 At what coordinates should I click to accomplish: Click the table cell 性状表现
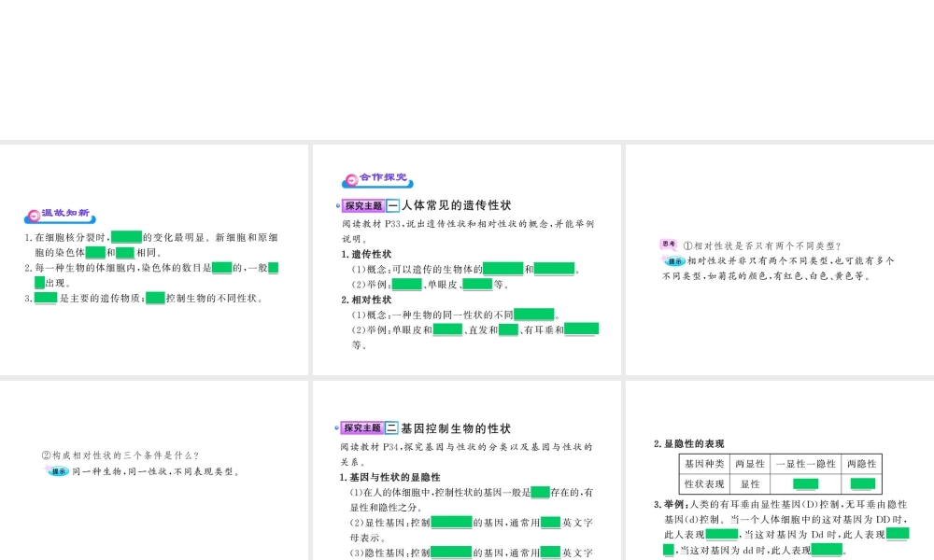pyautogui.click(x=704, y=483)
